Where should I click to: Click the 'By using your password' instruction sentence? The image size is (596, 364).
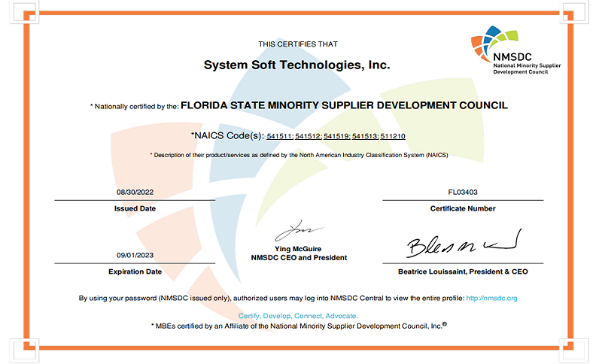(272, 299)
